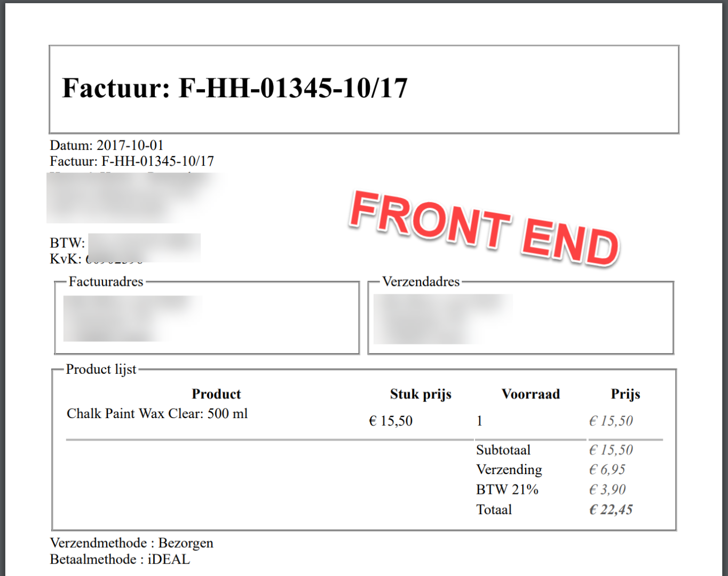Click the Datum 2017-10-01 line

tap(107, 145)
